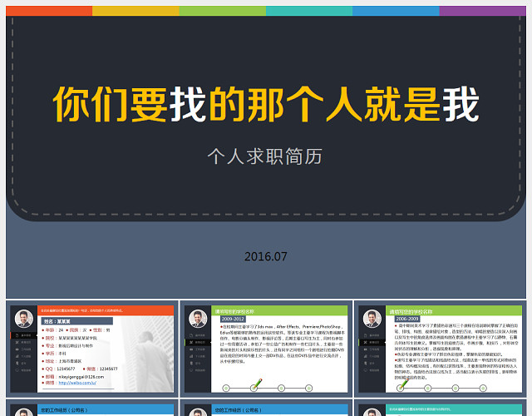The height and width of the screenshot is (416, 532).
Task: Click the briefcase icon in the orange-header slide sidebar
Action: pyautogui.click(x=17, y=349)
